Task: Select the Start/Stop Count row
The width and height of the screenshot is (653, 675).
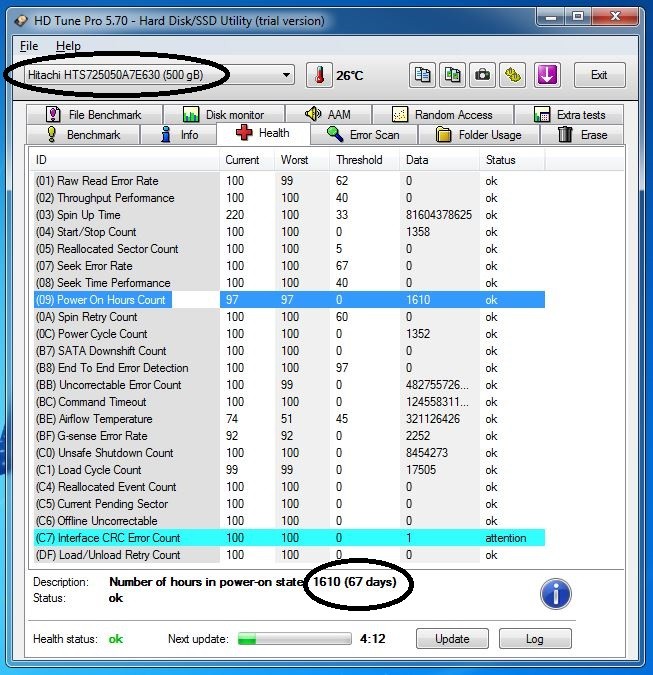Action: coord(289,232)
